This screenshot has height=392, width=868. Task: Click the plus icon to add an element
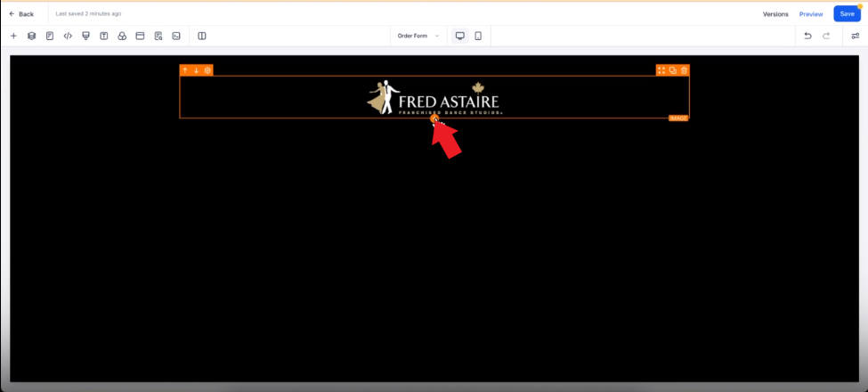pyautogui.click(x=14, y=36)
